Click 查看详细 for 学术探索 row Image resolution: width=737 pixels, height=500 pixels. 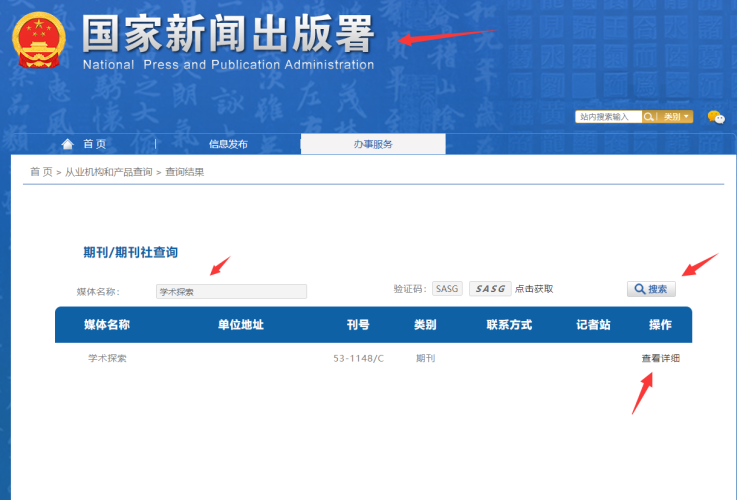660,358
